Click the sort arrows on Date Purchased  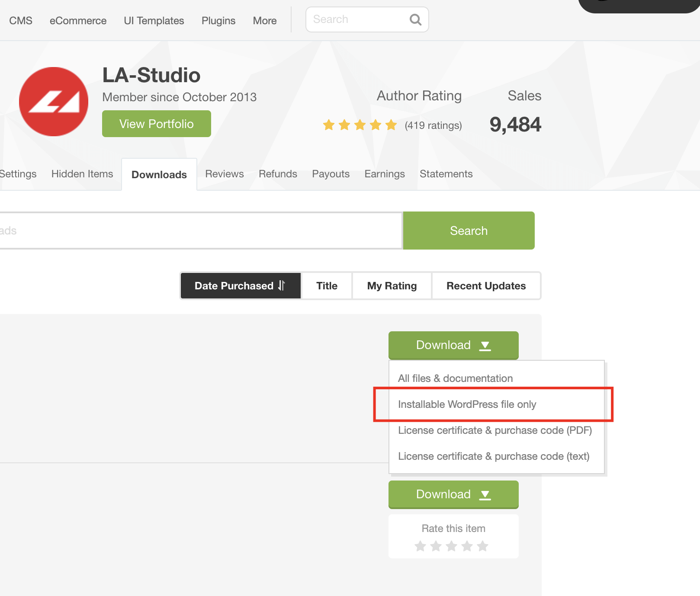tap(281, 285)
